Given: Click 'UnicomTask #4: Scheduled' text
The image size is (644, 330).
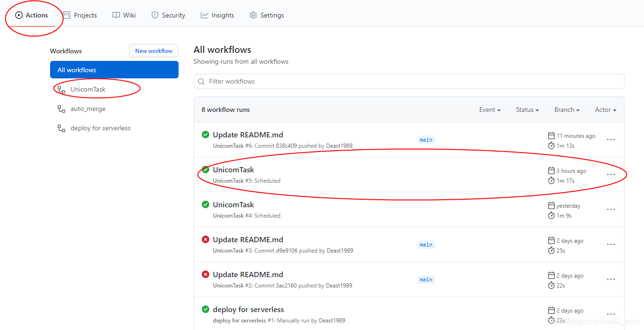Looking at the screenshot, I should (247, 216).
